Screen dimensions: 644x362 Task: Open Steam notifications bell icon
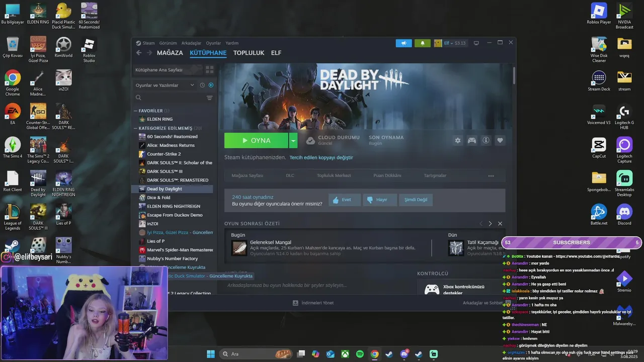coord(422,43)
